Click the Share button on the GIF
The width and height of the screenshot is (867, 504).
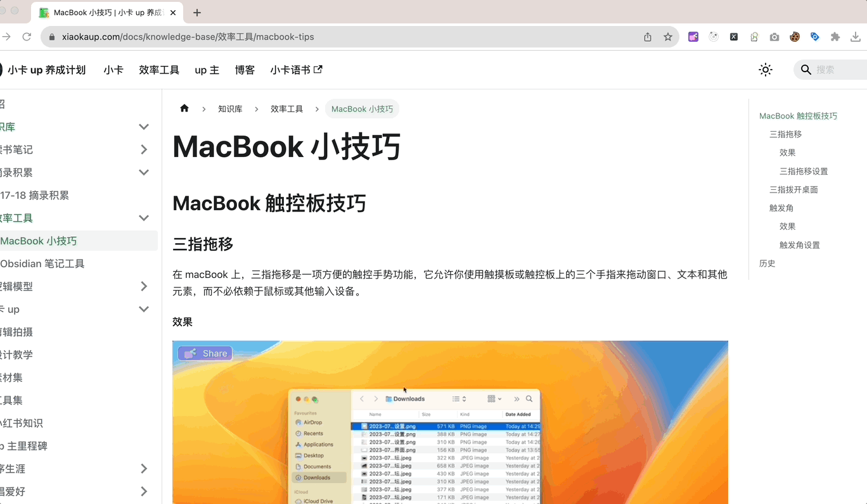tap(205, 353)
